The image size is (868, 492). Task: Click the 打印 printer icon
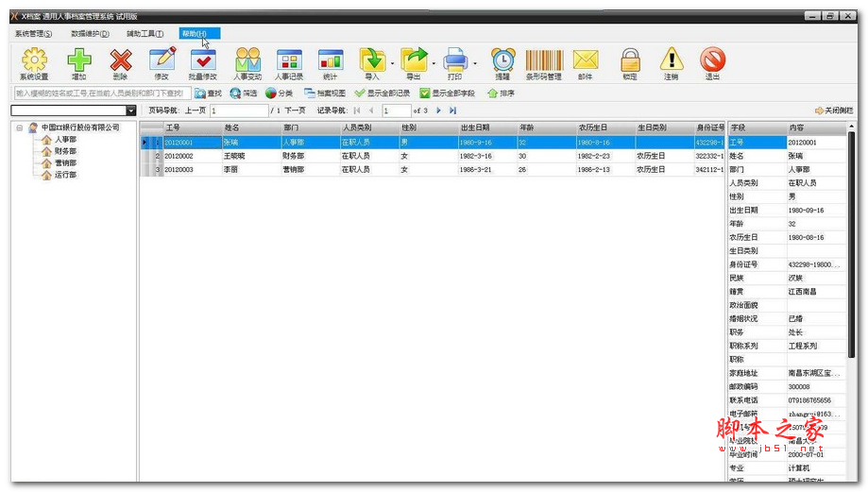pyautogui.click(x=455, y=63)
